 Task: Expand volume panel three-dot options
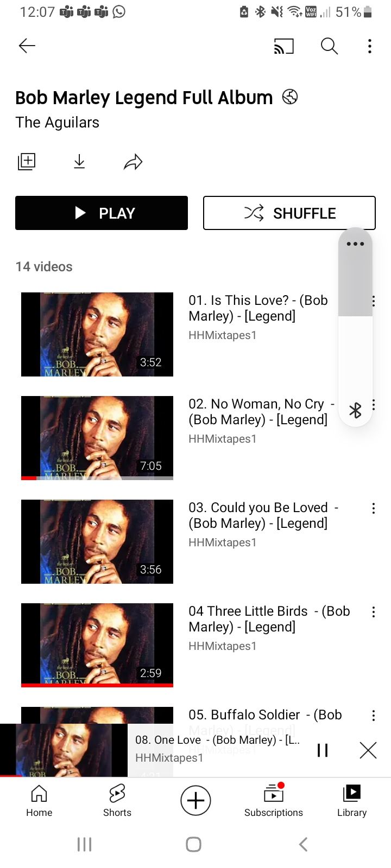coord(355,244)
